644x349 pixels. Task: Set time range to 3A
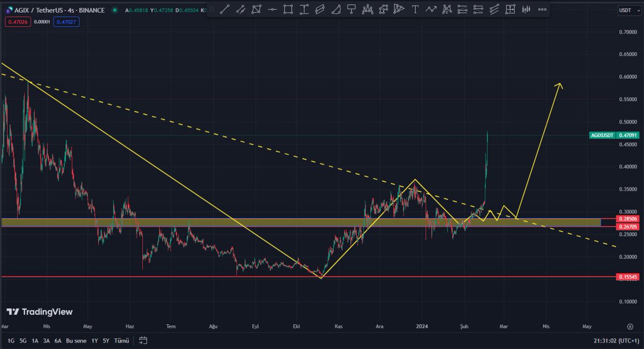47,341
